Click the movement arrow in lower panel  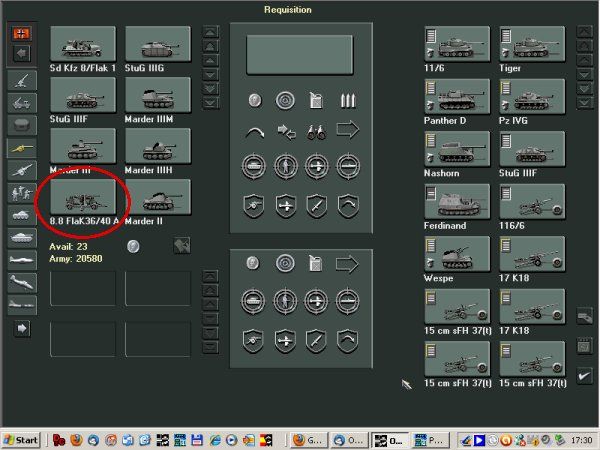(347, 264)
